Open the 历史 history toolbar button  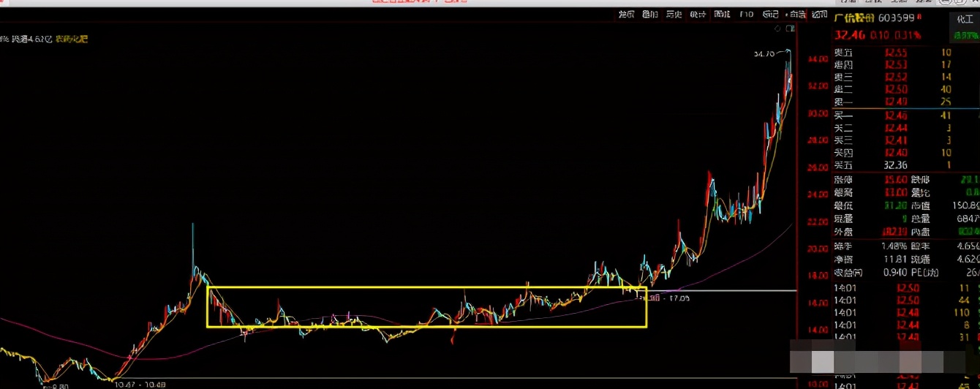pos(674,14)
